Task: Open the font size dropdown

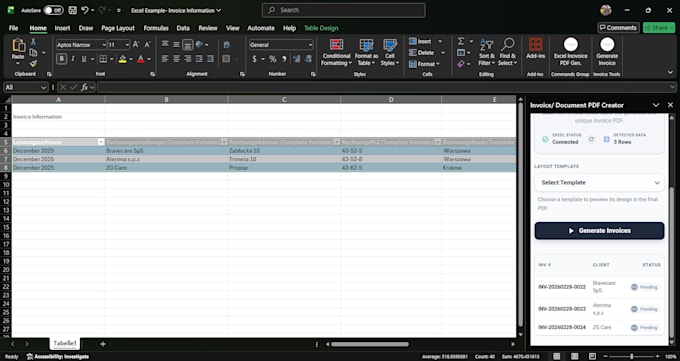Action: [127, 45]
